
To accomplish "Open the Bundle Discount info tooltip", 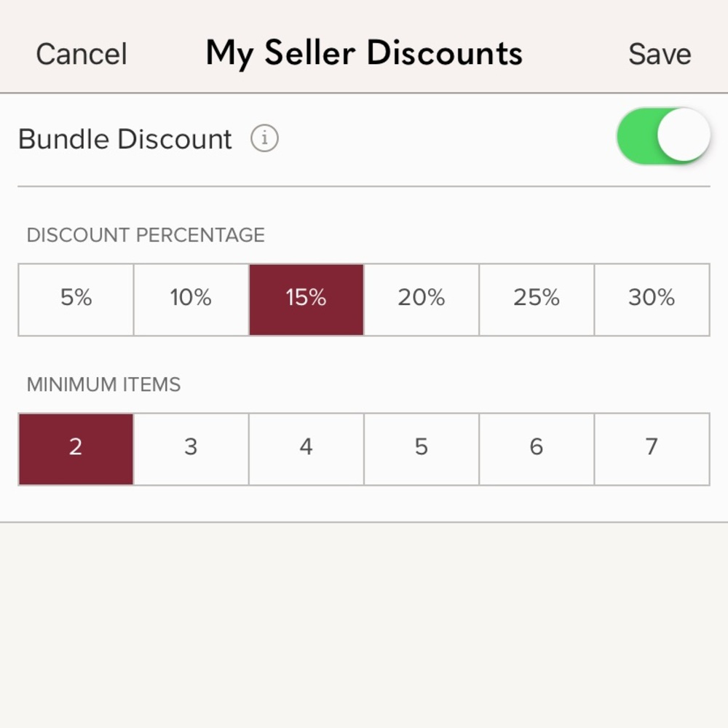I will (x=265, y=138).
